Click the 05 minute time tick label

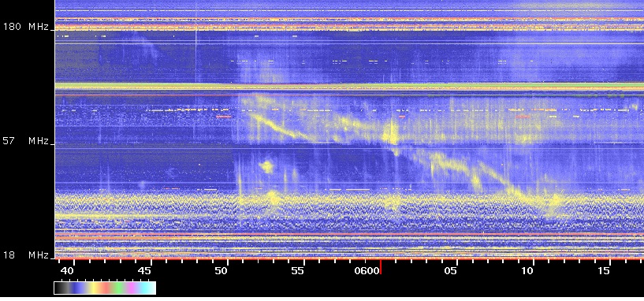click(x=451, y=270)
